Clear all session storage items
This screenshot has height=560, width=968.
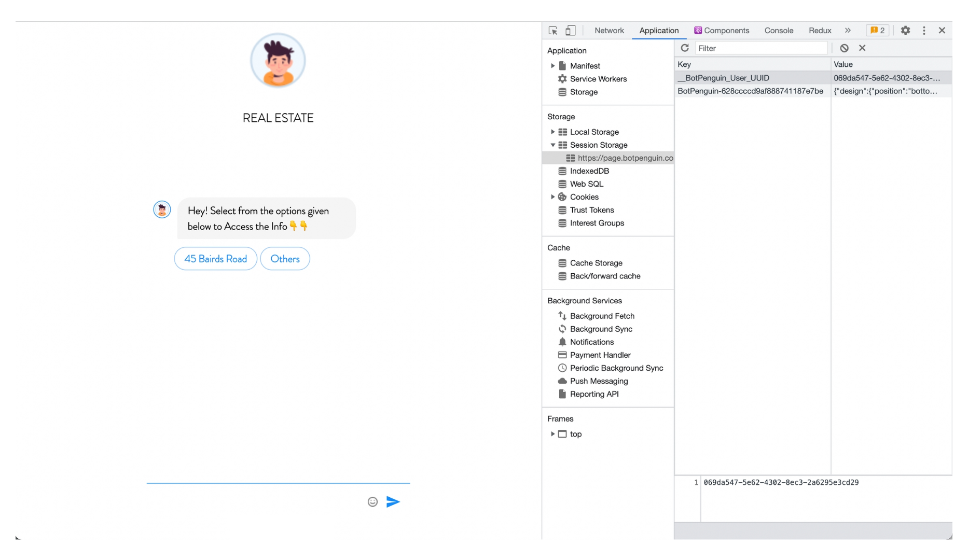844,48
